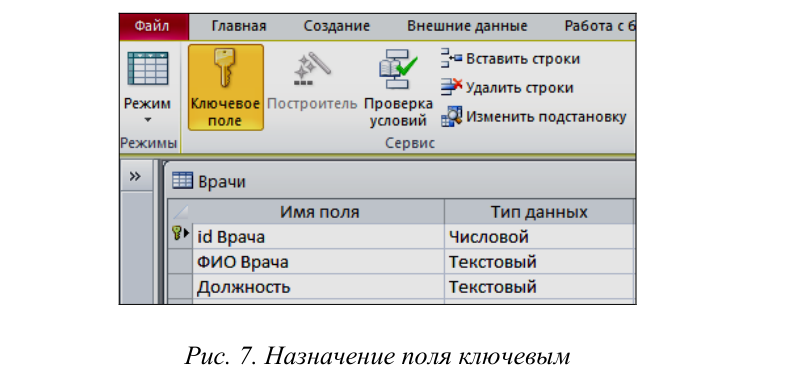Click the Сервис group label
Viewport: 798px width, 391px height.
(x=410, y=143)
